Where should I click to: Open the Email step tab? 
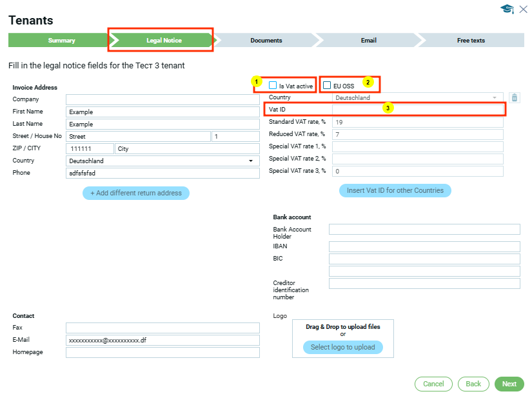click(368, 41)
